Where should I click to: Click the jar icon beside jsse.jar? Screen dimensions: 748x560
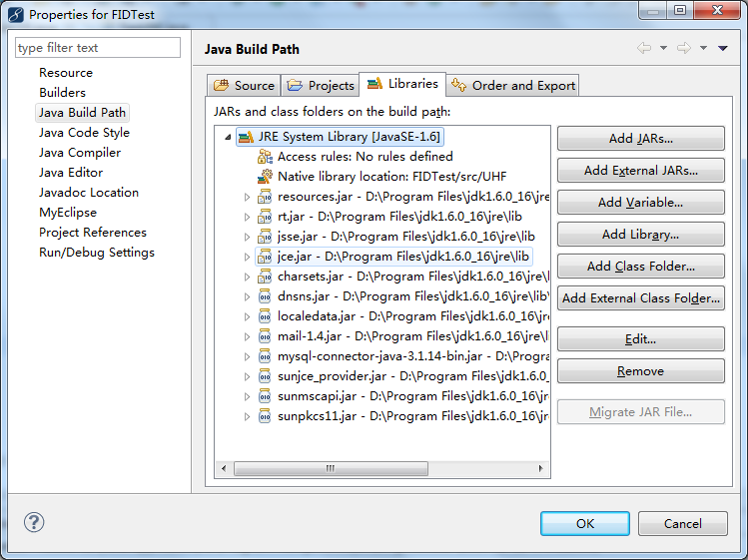[x=265, y=237]
